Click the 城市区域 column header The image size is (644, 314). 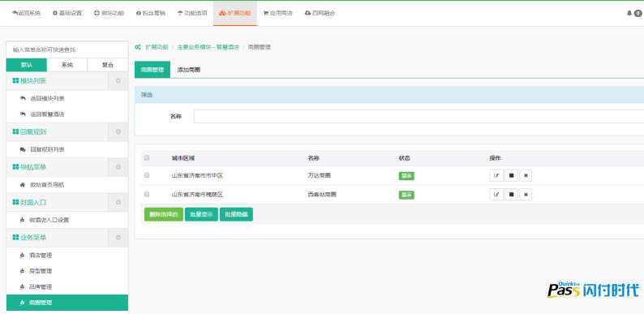[x=183, y=158]
